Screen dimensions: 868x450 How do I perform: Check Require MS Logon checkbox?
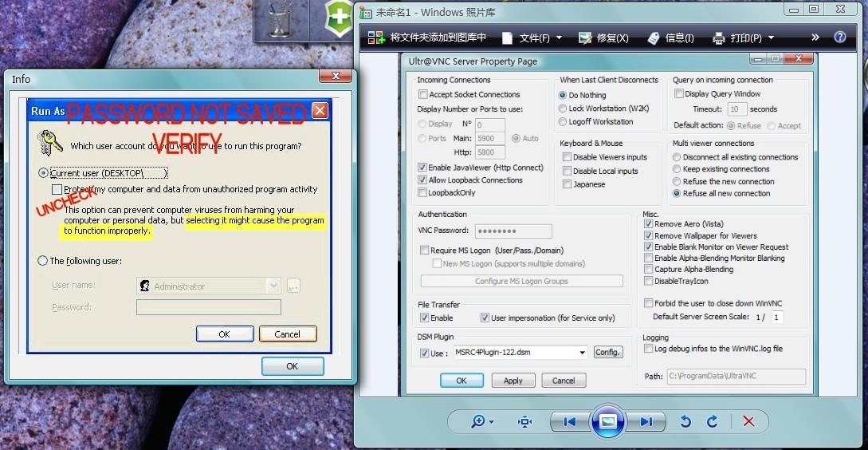425,251
